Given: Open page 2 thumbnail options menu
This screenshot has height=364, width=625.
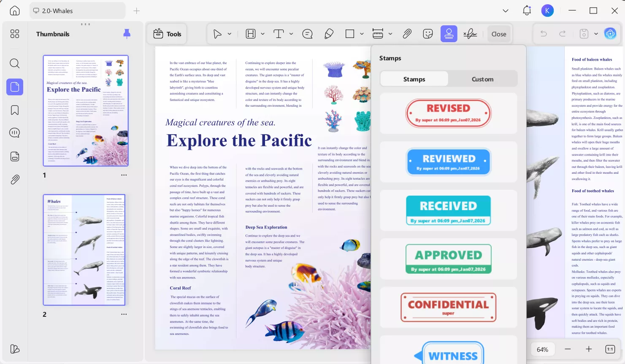Looking at the screenshot, I should coord(124,314).
